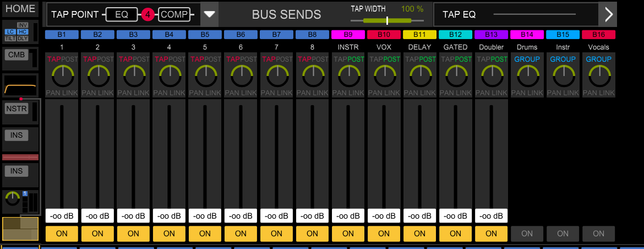Click the red tap point 4 marker
This screenshot has width=644, height=249.
148,15
